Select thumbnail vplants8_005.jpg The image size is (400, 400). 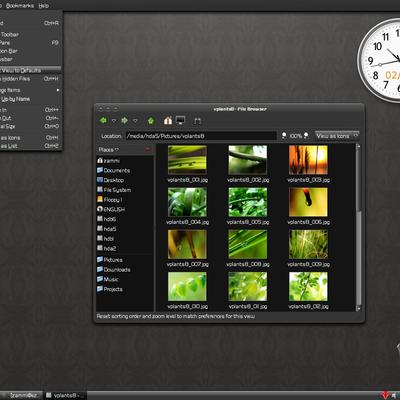click(x=248, y=202)
